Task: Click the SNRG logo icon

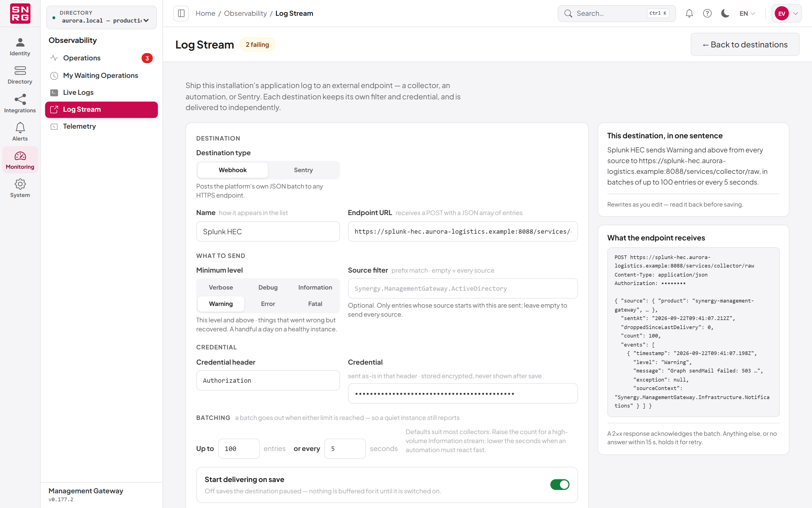Action: coord(20,14)
